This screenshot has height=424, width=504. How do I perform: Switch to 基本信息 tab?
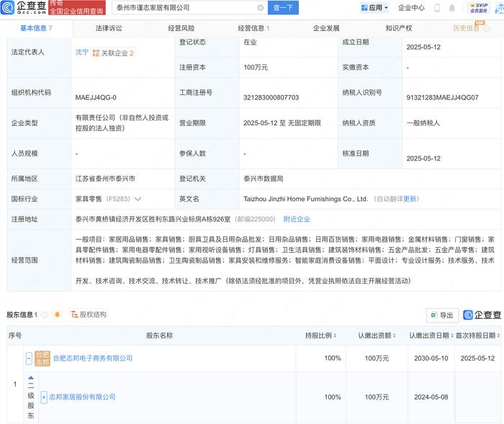[36, 28]
